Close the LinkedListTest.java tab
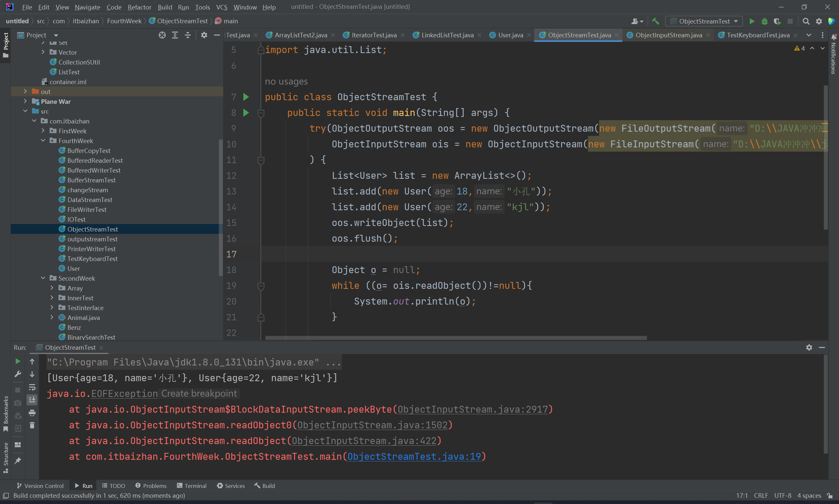This screenshot has height=504, width=839. pos(479,35)
